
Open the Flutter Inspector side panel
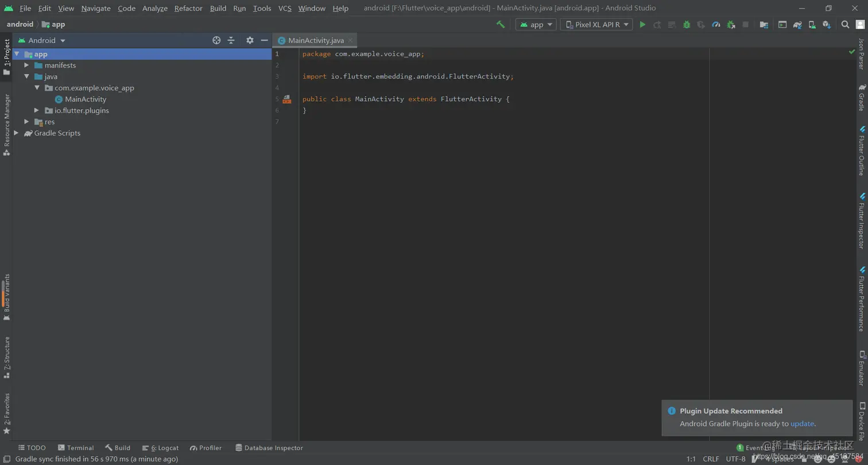pyautogui.click(x=862, y=220)
